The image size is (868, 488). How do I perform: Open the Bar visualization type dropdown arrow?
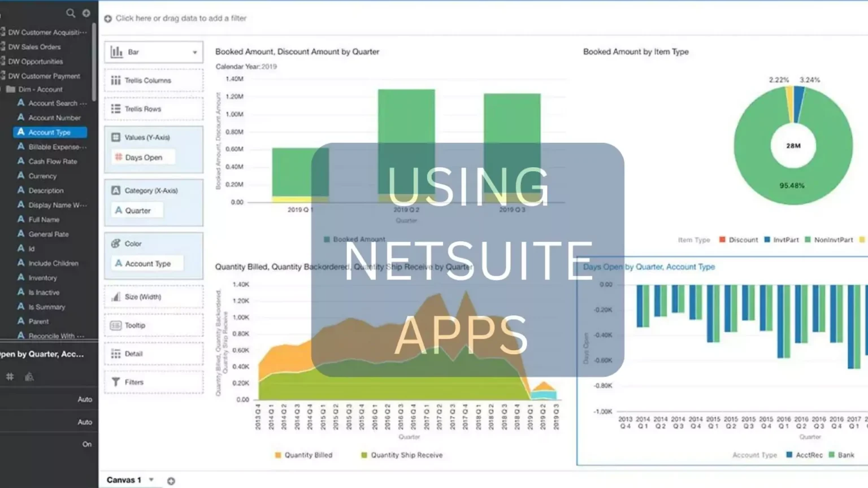point(195,53)
